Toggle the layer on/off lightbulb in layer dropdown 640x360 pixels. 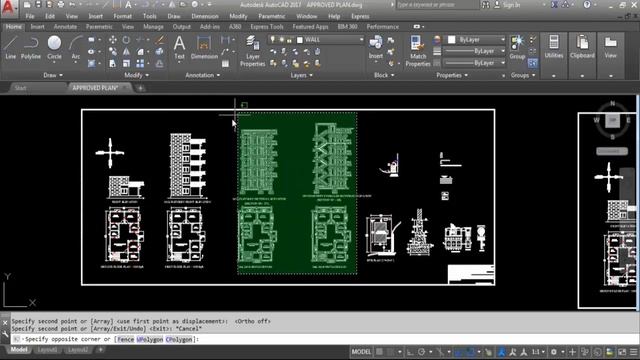(x=273, y=40)
